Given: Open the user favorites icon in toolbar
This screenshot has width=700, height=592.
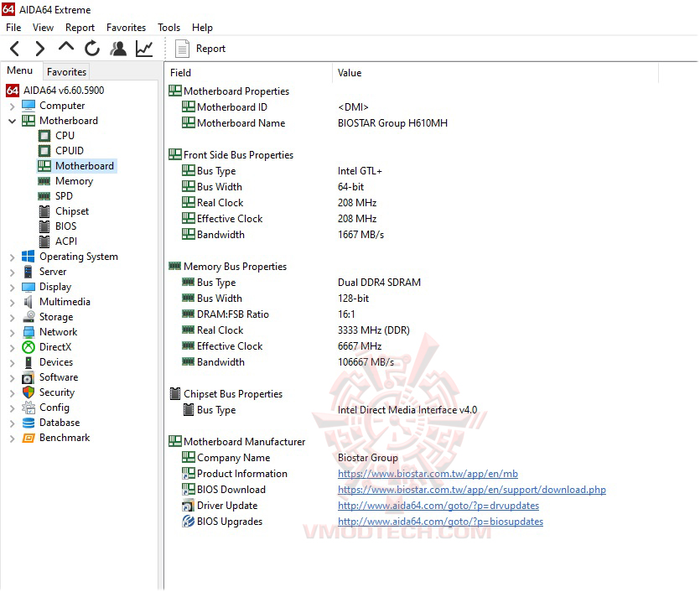Looking at the screenshot, I should [x=118, y=49].
